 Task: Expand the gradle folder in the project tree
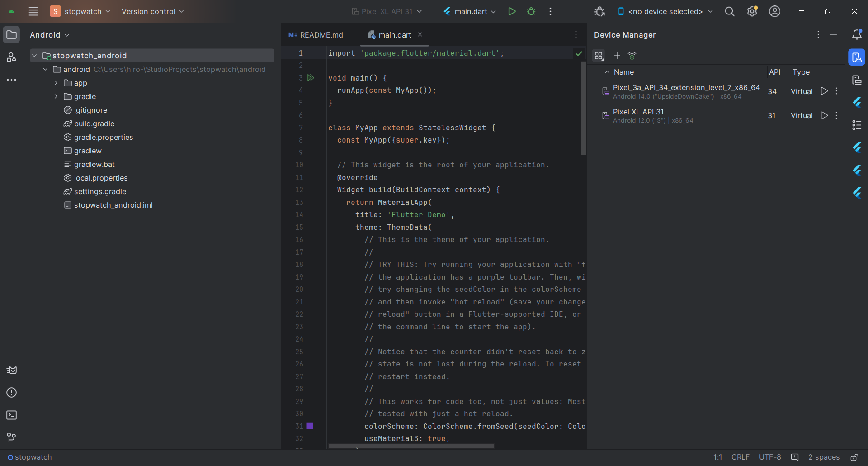click(x=56, y=96)
